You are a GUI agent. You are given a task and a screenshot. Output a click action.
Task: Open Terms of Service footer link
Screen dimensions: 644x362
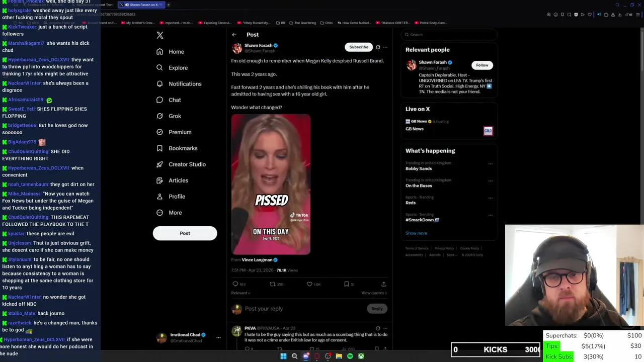(417, 248)
